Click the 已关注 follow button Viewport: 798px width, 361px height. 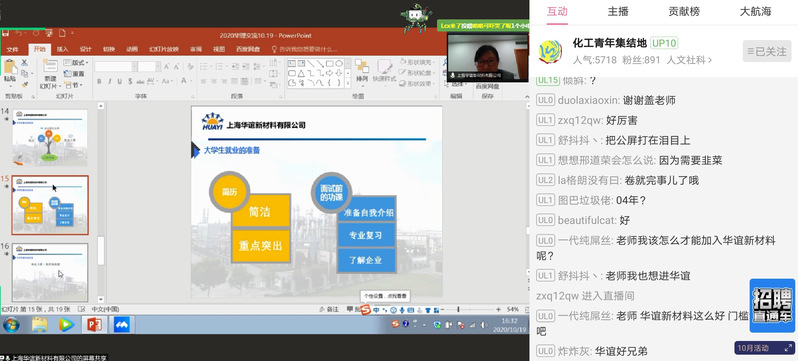pos(767,51)
